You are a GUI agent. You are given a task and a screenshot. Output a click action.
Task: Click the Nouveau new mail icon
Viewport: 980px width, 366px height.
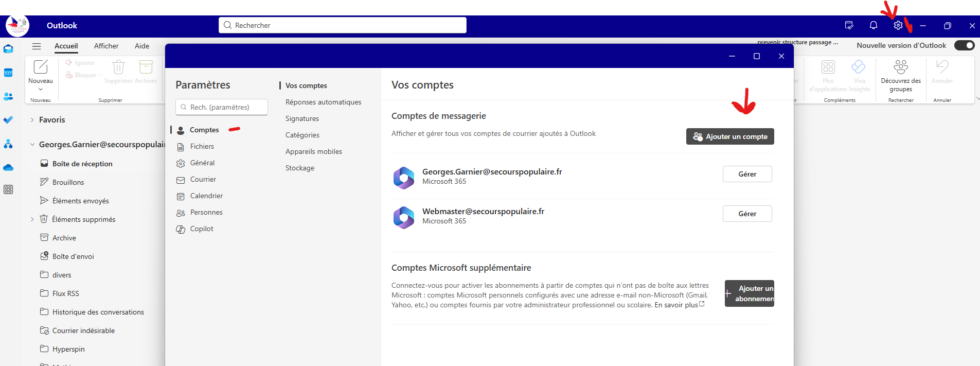[41, 67]
